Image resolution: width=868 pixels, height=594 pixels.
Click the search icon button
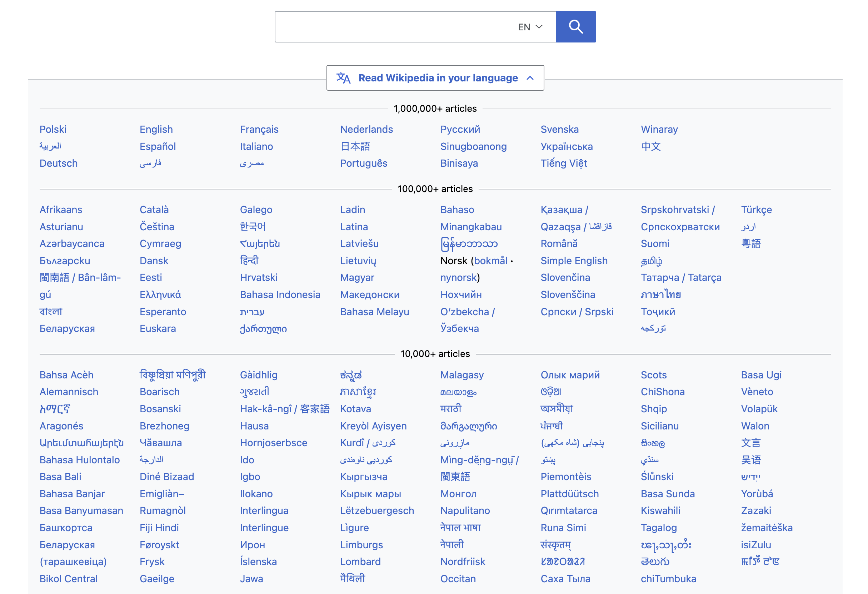coord(576,26)
